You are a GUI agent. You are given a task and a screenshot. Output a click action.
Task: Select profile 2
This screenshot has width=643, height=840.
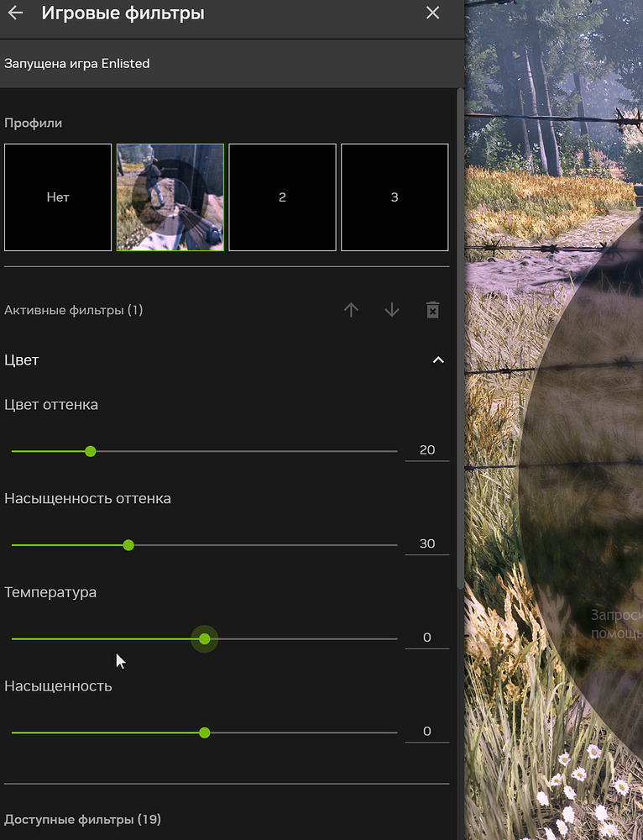tap(283, 197)
